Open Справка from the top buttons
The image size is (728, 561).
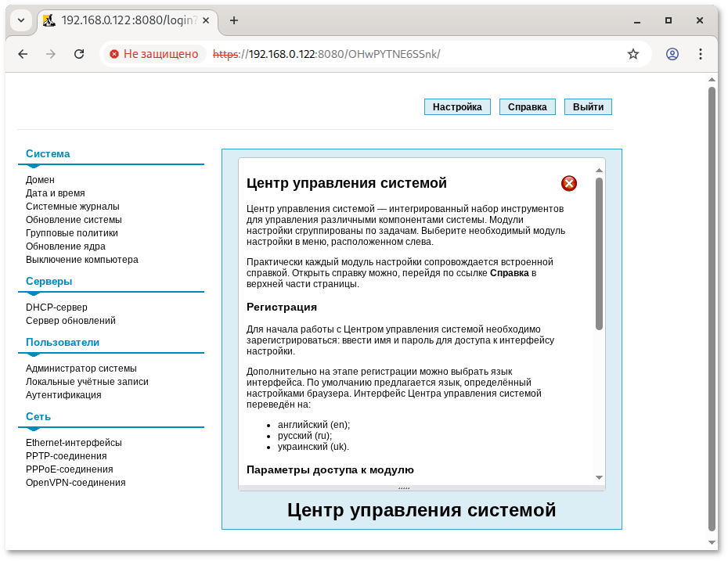[x=527, y=106]
